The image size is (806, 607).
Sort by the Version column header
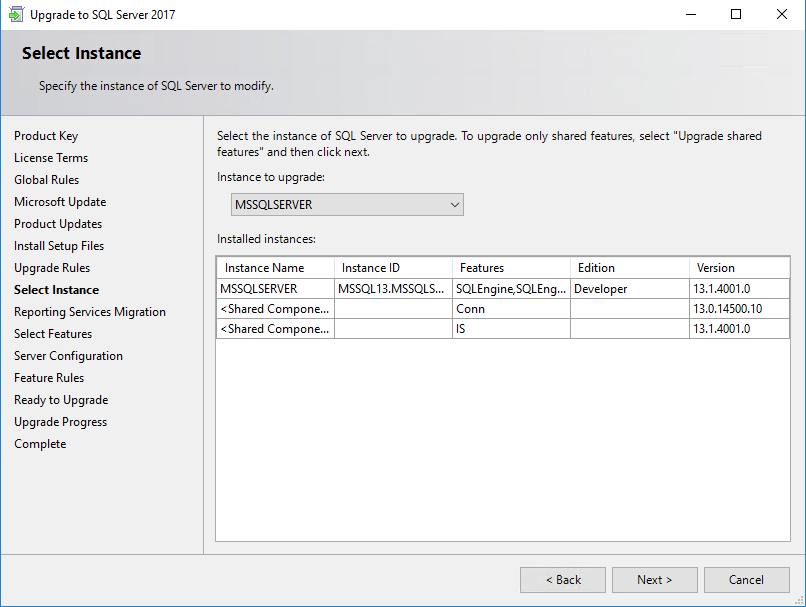tap(739, 268)
